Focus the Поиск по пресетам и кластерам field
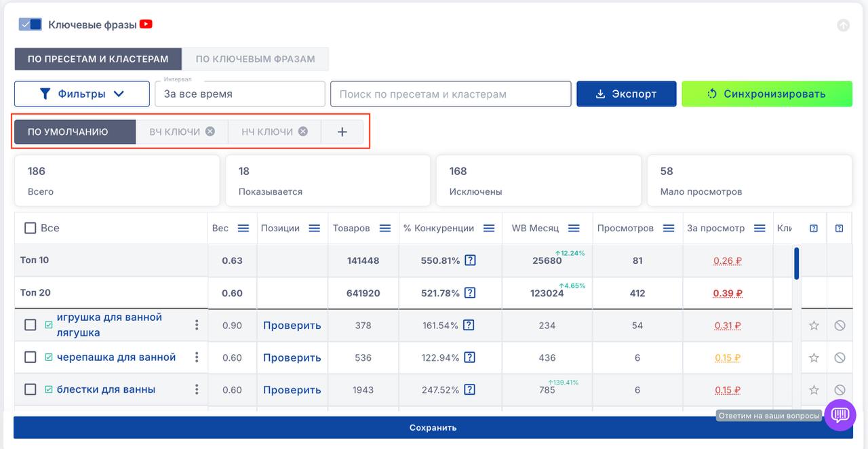 [450, 94]
